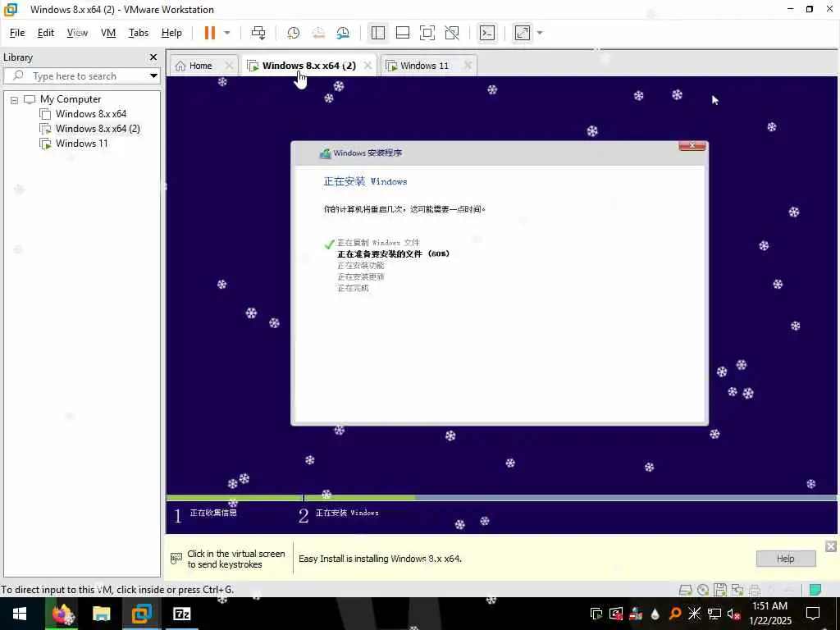Click the hard disk device status icon
This screenshot has height=630, width=840.
tap(685, 591)
